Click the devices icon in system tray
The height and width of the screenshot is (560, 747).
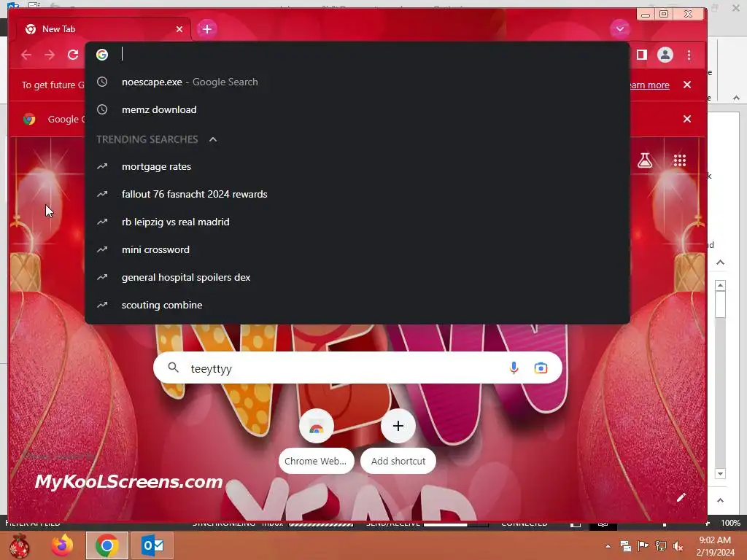point(625,545)
